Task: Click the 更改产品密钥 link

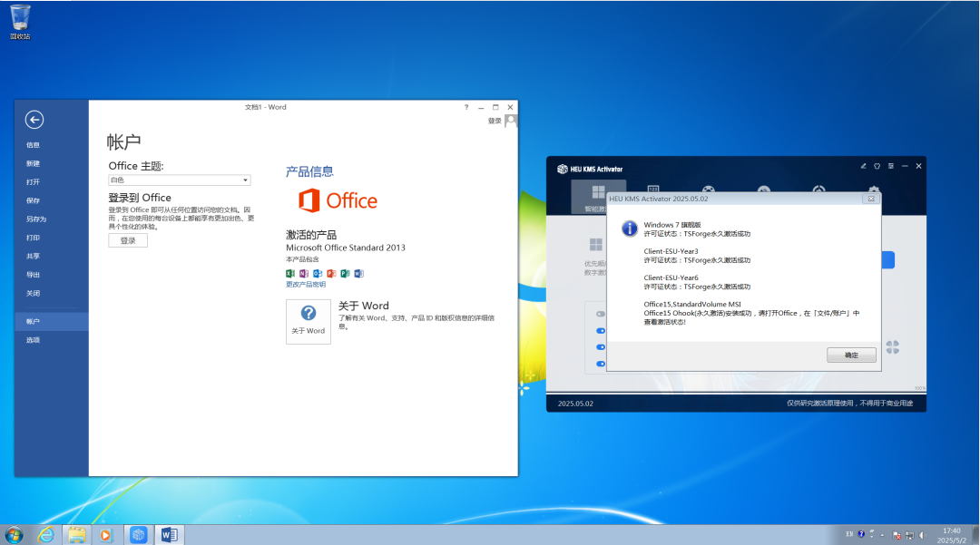Action: click(x=306, y=285)
